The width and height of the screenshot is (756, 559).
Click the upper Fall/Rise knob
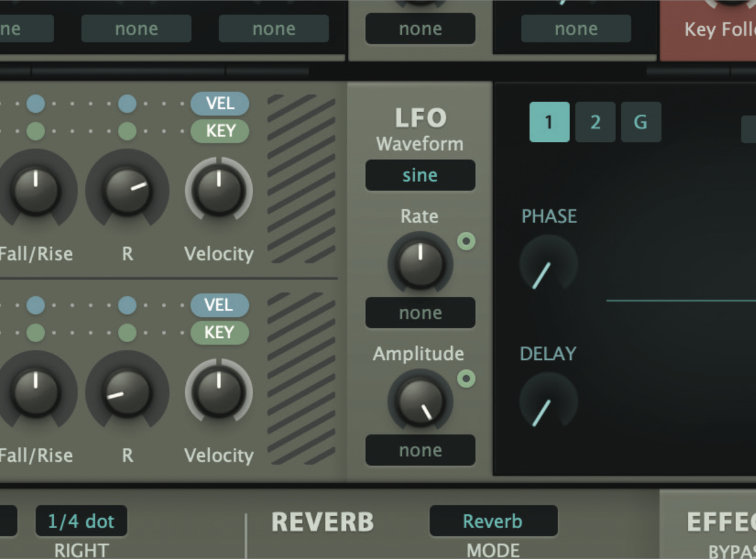37,189
